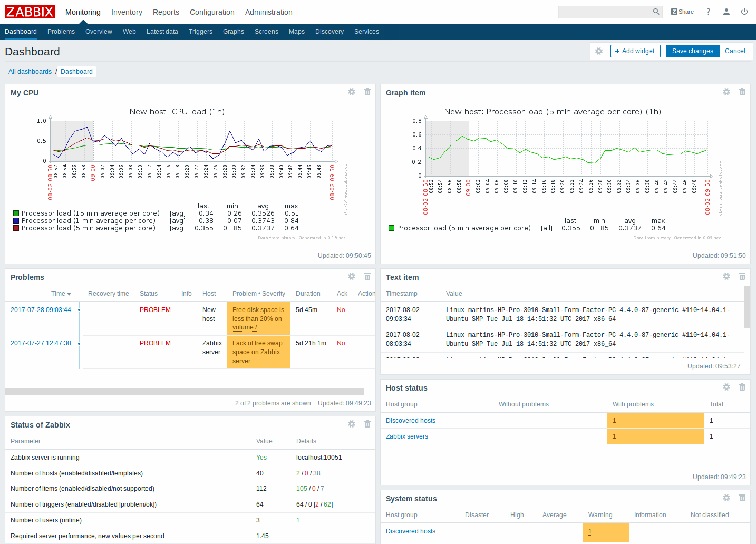756x544 pixels.
Task: Open Free disk space problem link
Action: [258, 318]
